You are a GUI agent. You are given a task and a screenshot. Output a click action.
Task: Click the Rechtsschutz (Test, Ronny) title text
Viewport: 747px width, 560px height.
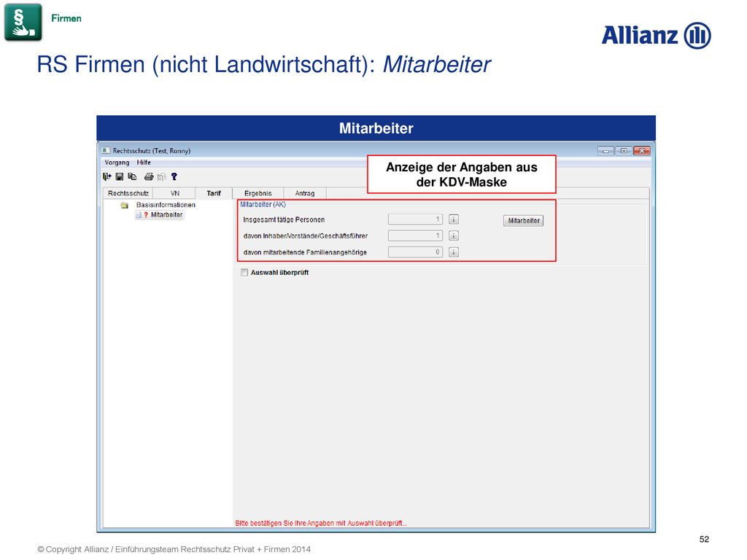tap(152, 150)
